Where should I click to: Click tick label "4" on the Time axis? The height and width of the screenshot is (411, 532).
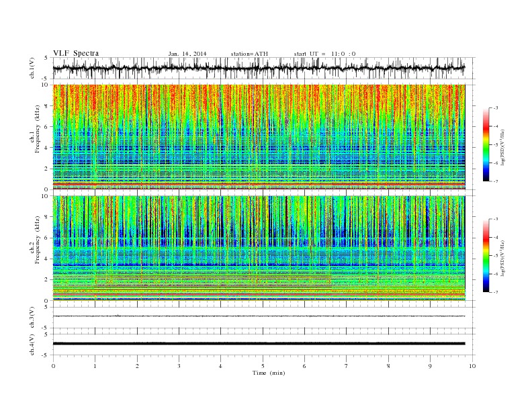(220, 366)
